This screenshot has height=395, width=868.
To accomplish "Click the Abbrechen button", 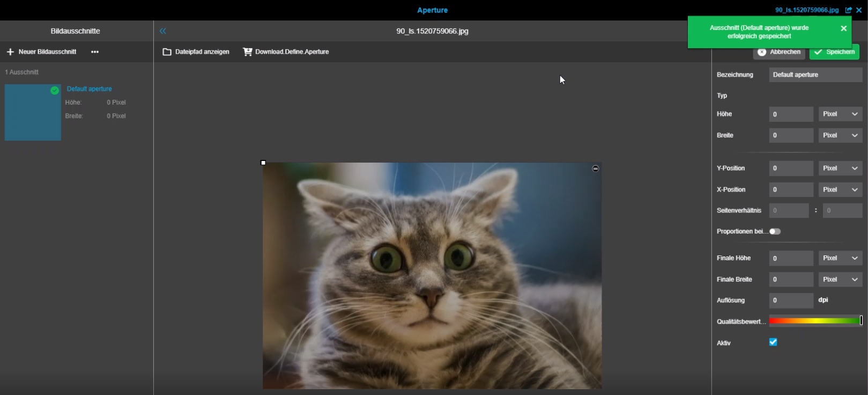I will (x=779, y=52).
